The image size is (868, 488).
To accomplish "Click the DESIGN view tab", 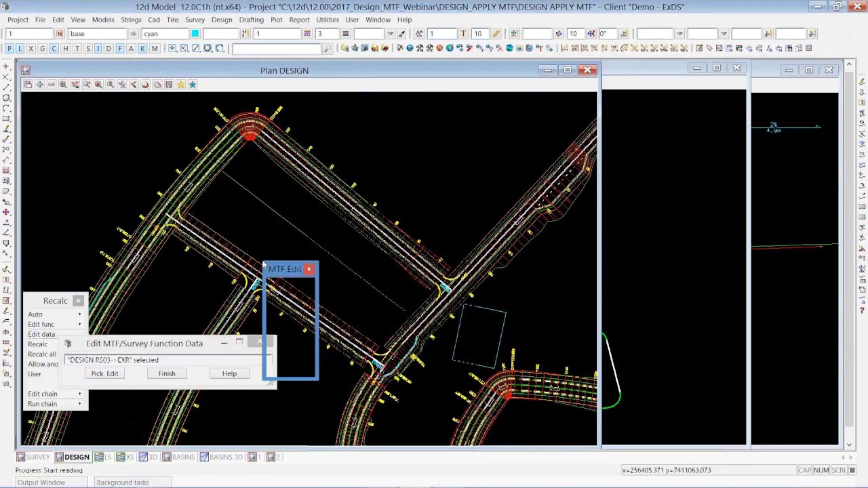I will [72, 457].
